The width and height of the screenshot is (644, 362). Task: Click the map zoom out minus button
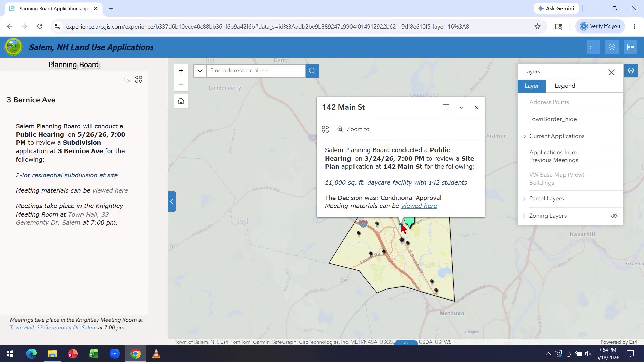181,84
